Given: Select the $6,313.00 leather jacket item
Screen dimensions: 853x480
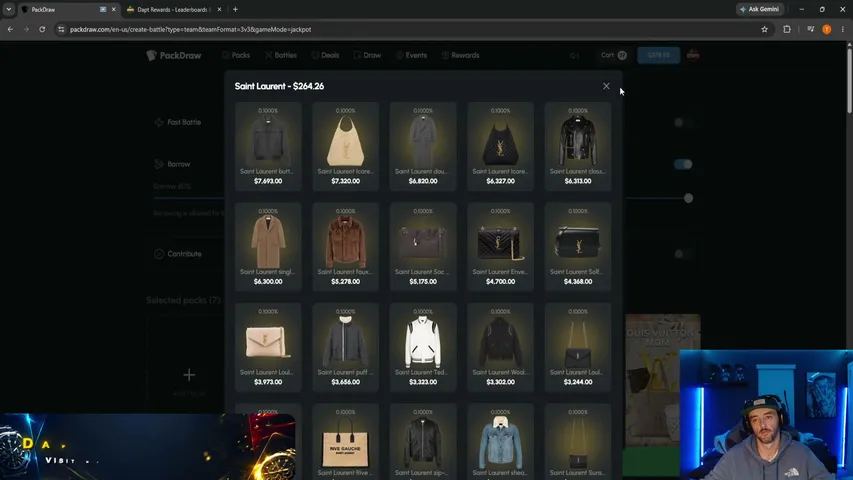Looking at the screenshot, I should point(578,146).
